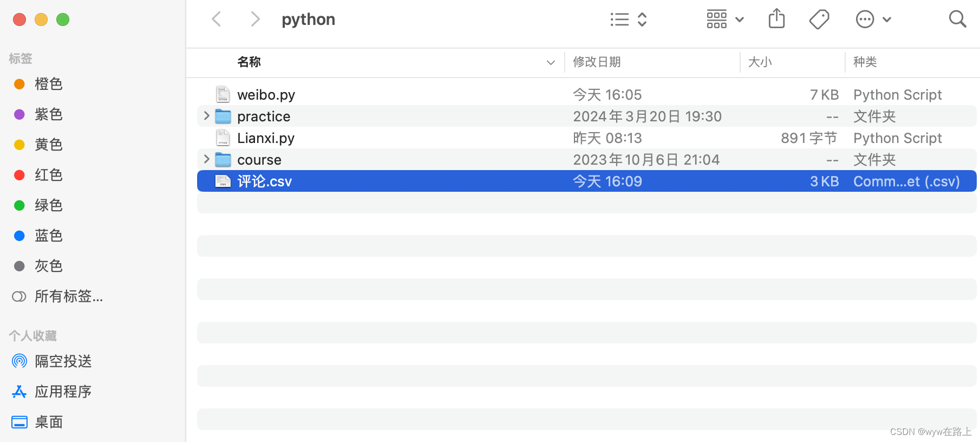Image resolution: width=980 pixels, height=442 pixels.
Task: Close the Finder window with red button
Action: tap(19, 19)
